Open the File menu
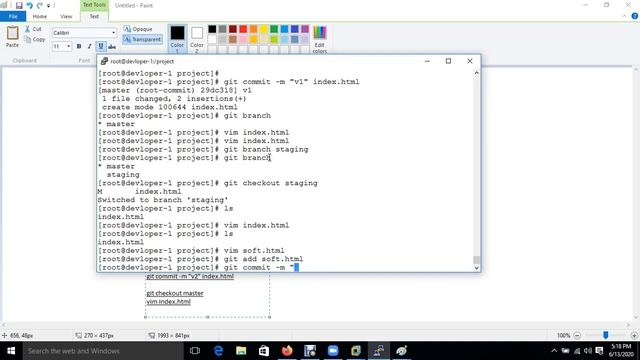Image resolution: width=640 pixels, height=360 pixels. point(13,16)
